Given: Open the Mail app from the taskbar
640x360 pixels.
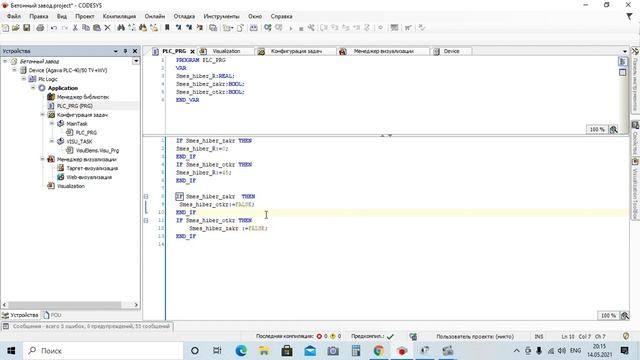Looking at the screenshot, I should click(310, 351).
